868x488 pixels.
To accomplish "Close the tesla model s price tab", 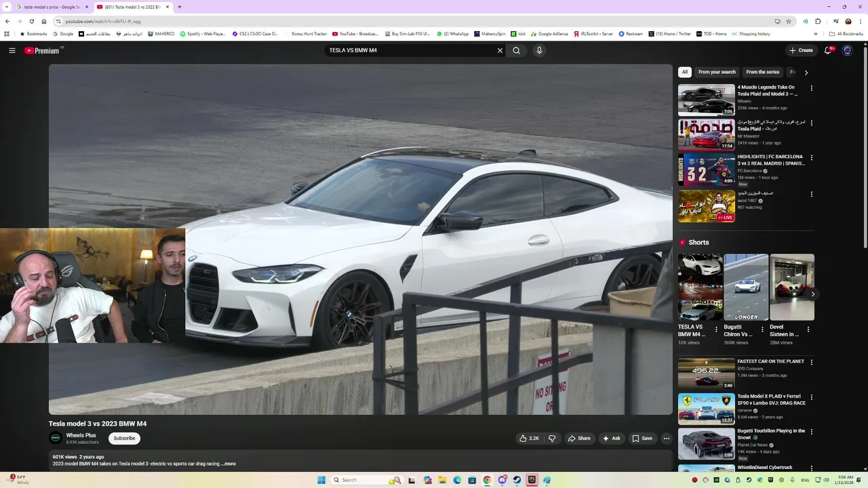I will pos(87,7).
